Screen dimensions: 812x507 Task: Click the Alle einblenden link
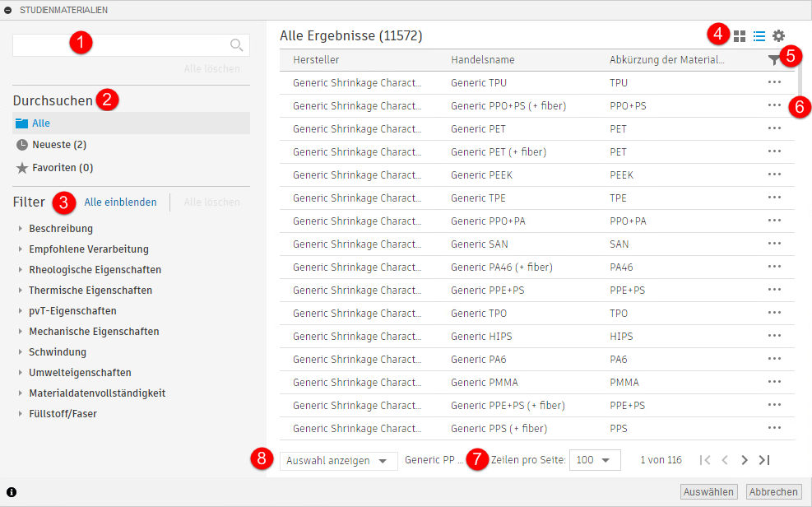(120, 202)
